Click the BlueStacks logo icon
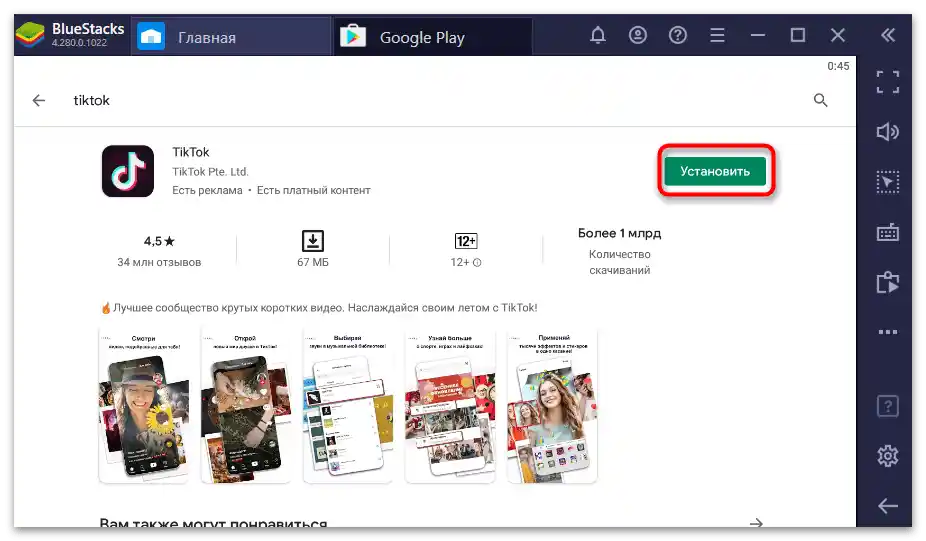This screenshot has height=541, width=926. (x=30, y=35)
